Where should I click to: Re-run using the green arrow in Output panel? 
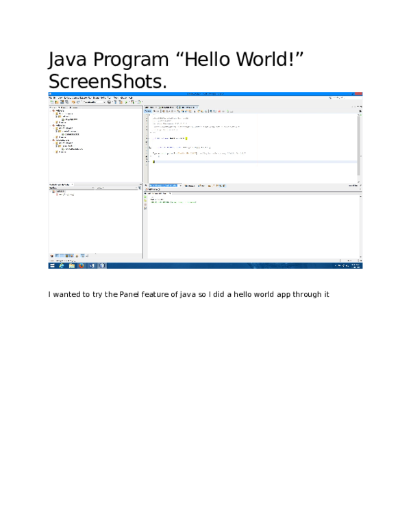(145, 197)
